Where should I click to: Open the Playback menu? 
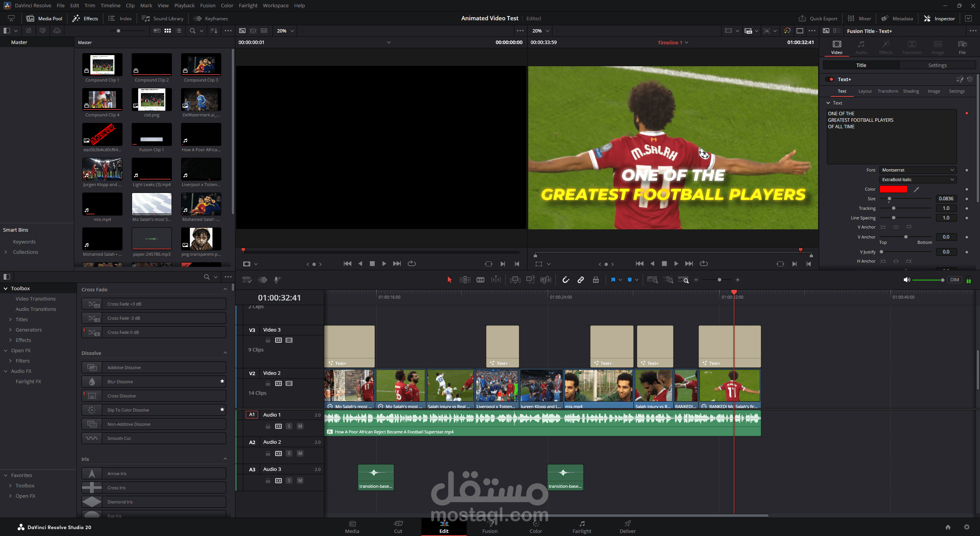[x=184, y=5]
